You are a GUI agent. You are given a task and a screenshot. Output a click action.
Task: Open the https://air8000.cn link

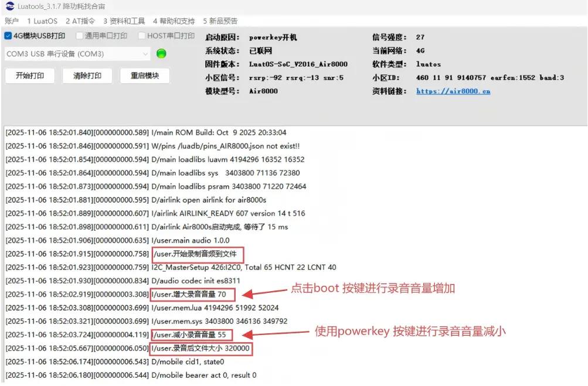453,91
